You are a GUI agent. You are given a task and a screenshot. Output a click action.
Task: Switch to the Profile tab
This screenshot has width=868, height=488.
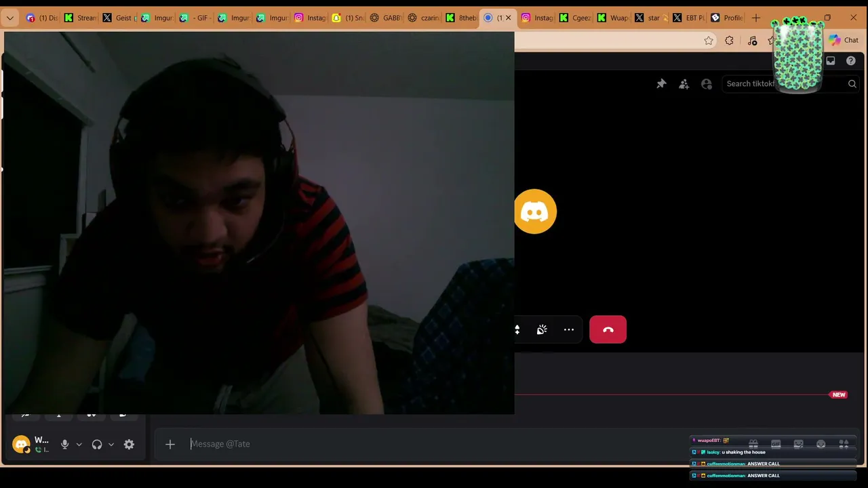click(728, 18)
